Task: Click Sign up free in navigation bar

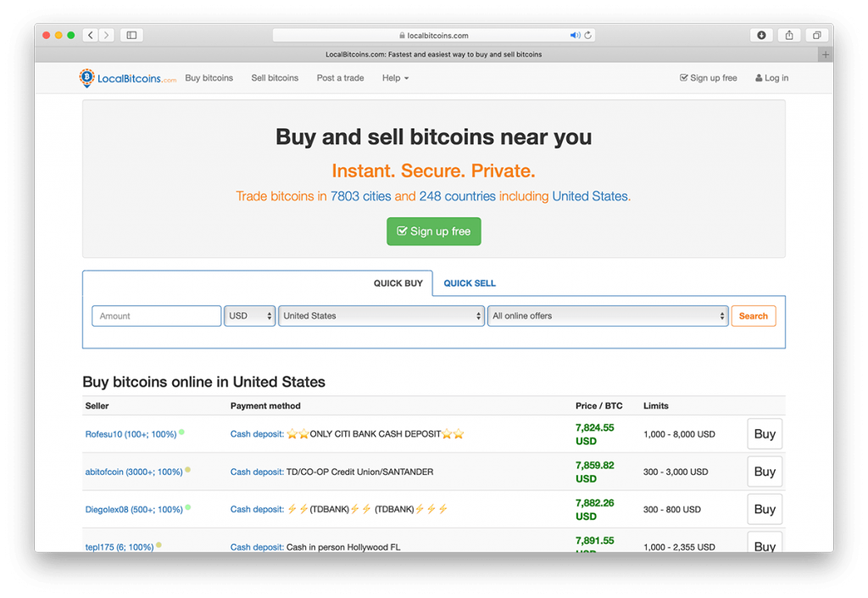Action: [709, 78]
